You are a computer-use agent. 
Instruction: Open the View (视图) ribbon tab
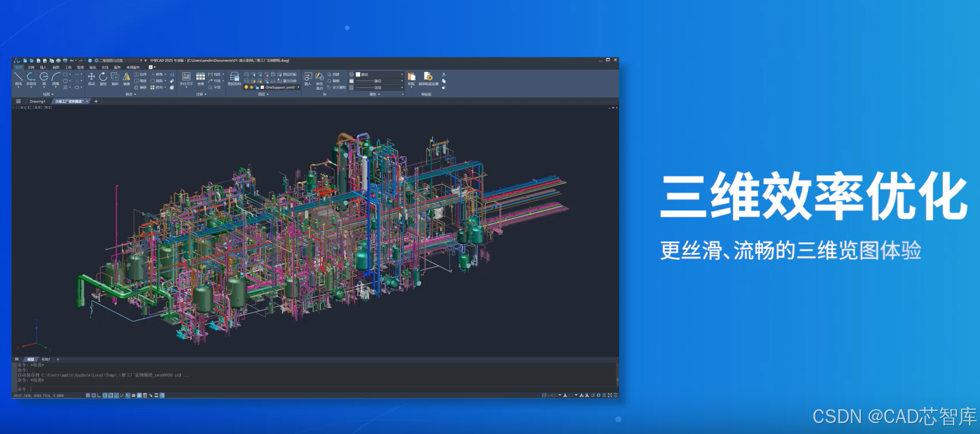point(56,67)
